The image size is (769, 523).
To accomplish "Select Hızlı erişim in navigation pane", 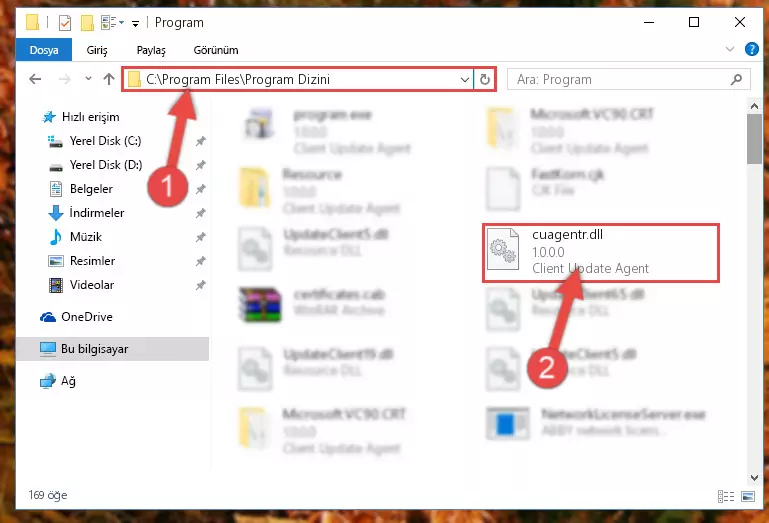I will [90, 117].
